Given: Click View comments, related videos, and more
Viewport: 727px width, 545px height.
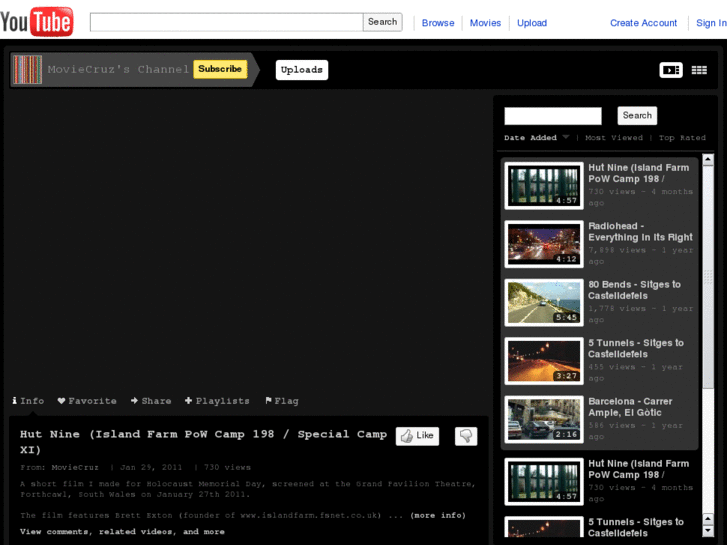Looking at the screenshot, I should coord(122,532).
